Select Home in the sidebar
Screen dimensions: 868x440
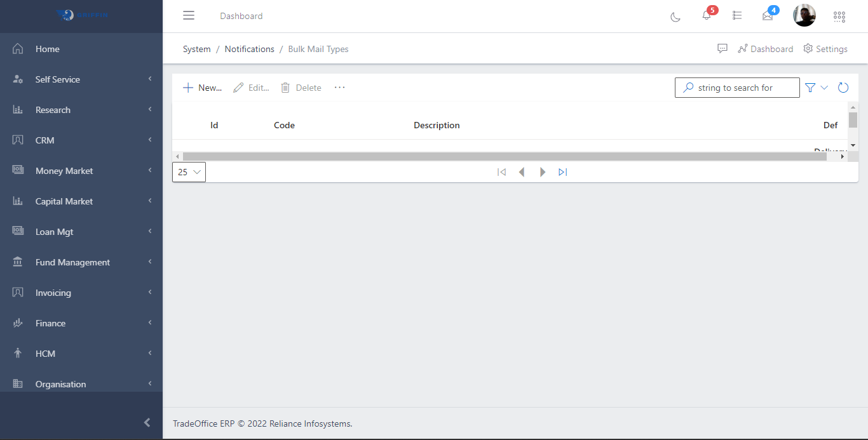48,49
